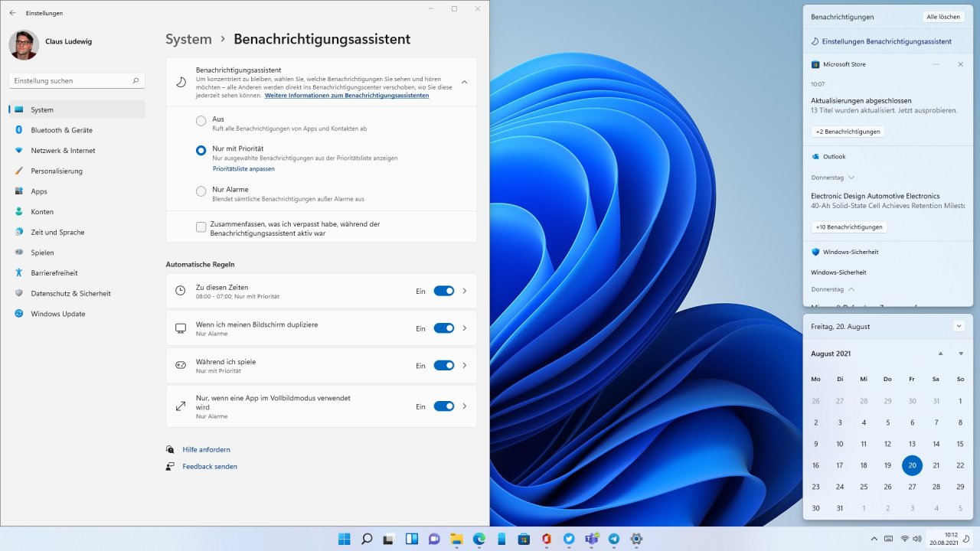Click 'Prioritätsliste anpassen' link
980x551 pixels.
point(243,168)
